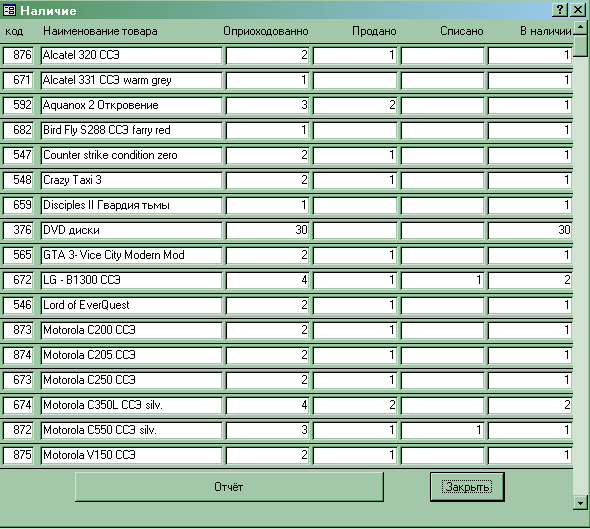Image resolution: width=590 pixels, height=529 pixels.
Task: Select Motorola C550 ССЭ silv. name field
Action: point(131,430)
